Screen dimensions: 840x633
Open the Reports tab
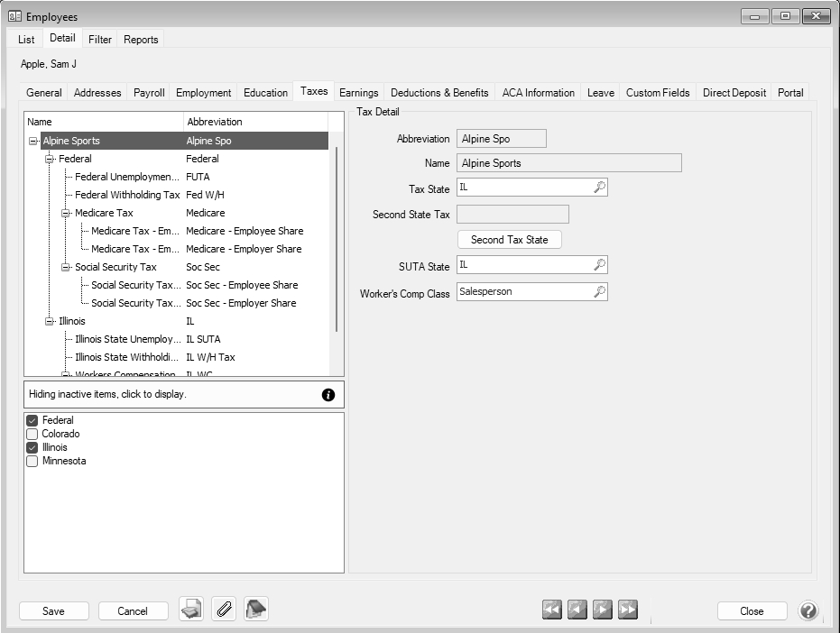pyautogui.click(x=141, y=40)
